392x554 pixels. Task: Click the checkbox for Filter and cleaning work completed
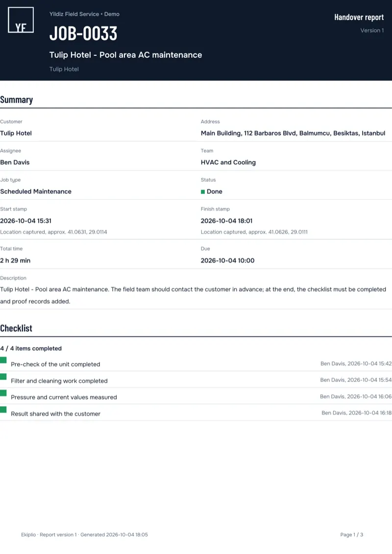pos(3,377)
